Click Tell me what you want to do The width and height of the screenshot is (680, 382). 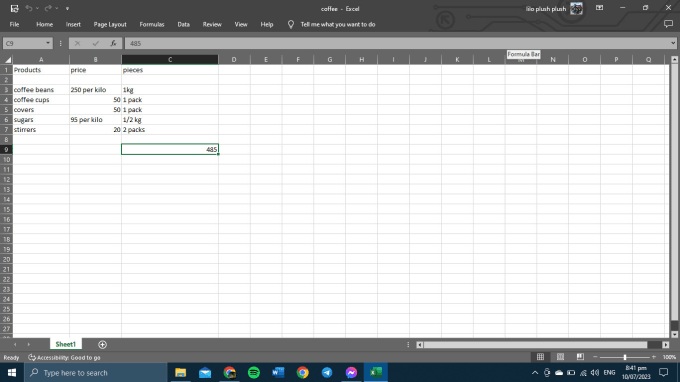[x=338, y=24]
